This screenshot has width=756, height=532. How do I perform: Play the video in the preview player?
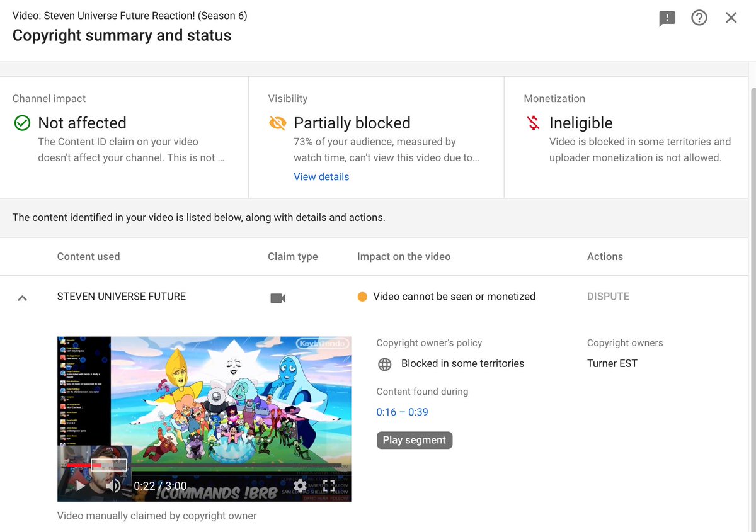[x=80, y=485]
